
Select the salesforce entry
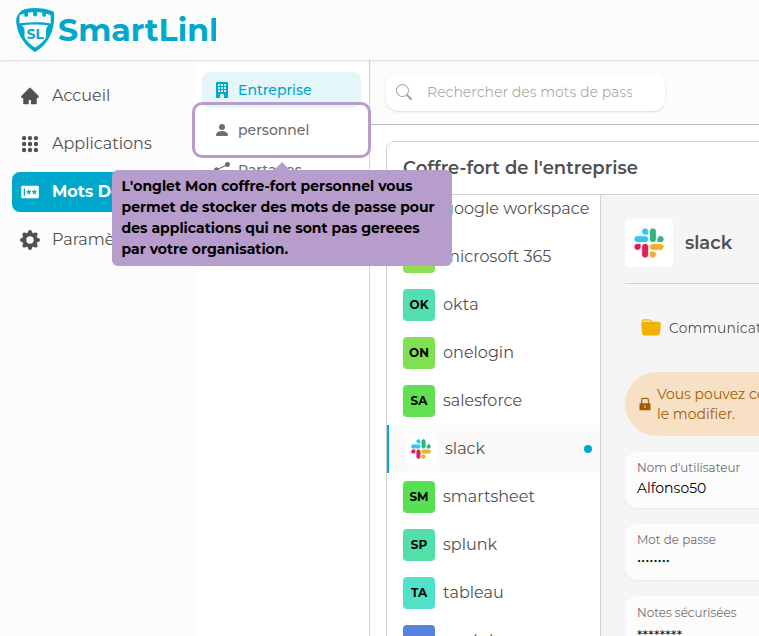482,401
